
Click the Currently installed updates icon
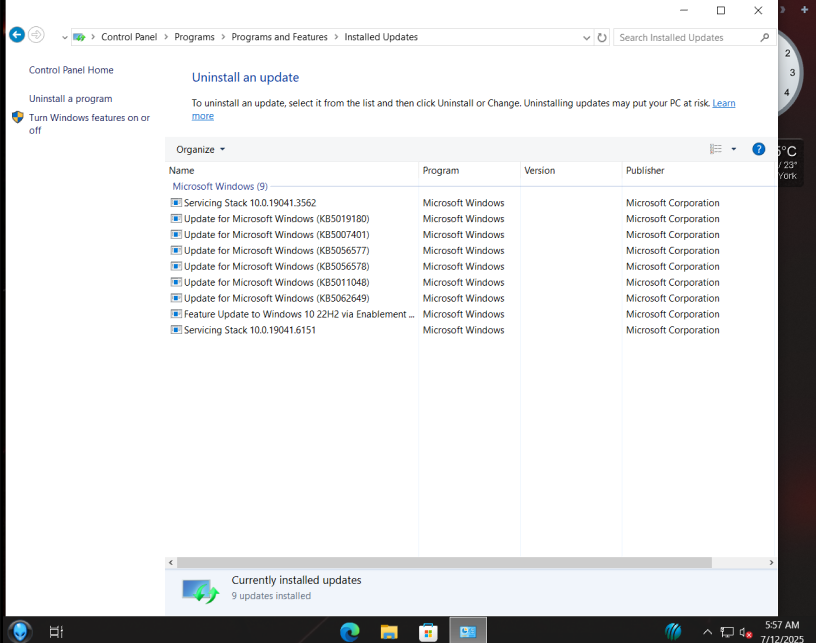[200, 590]
